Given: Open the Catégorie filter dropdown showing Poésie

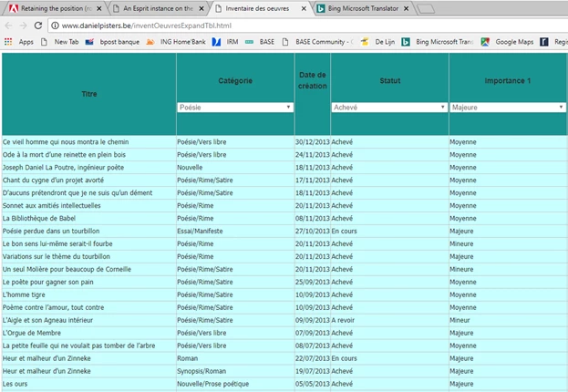Looking at the screenshot, I should 235,108.
